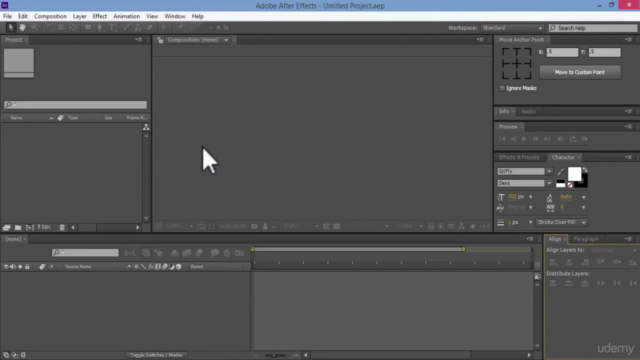This screenshot has width=640, height=360.
Task: Click the label tag column header icon
Action: click(42, 267)
